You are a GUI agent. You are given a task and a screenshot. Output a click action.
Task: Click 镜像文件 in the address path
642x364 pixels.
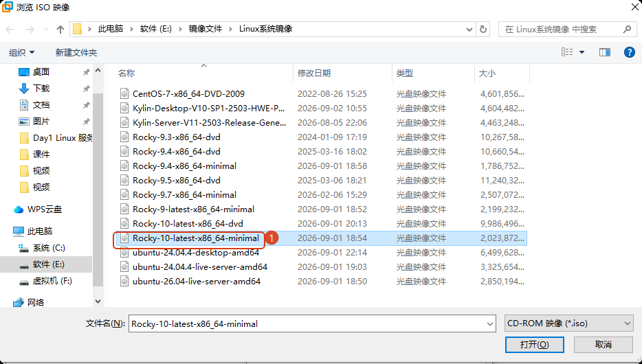tap(206, 29)
